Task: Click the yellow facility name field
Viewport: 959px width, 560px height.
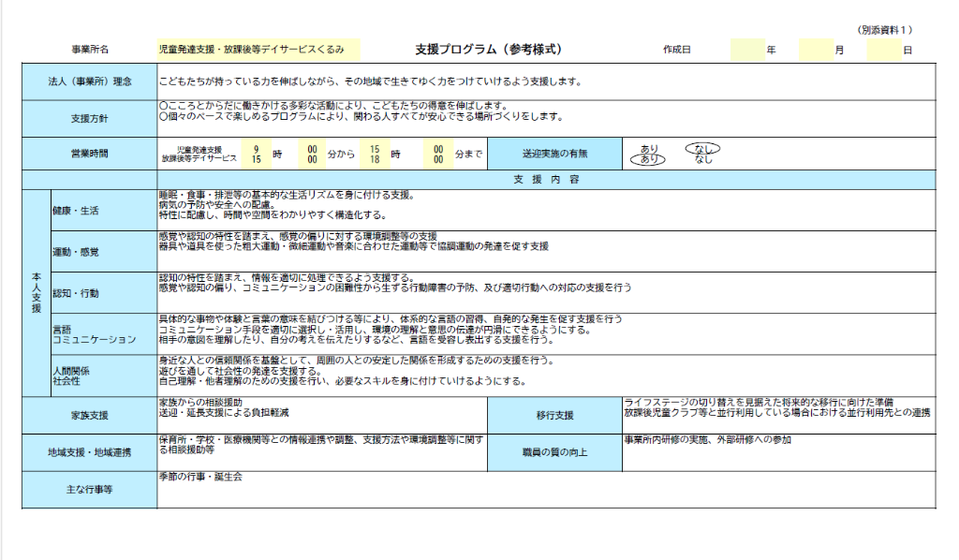Action: point(258,50)
